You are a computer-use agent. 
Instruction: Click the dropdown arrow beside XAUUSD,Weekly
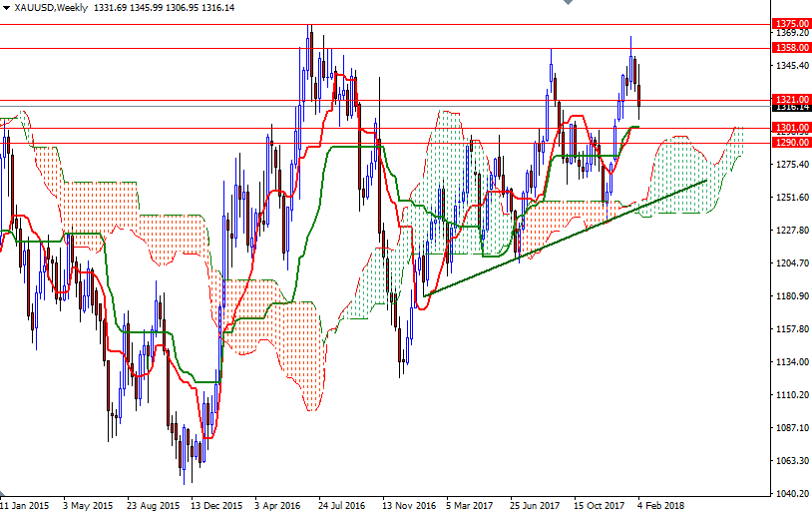[7, 8]
